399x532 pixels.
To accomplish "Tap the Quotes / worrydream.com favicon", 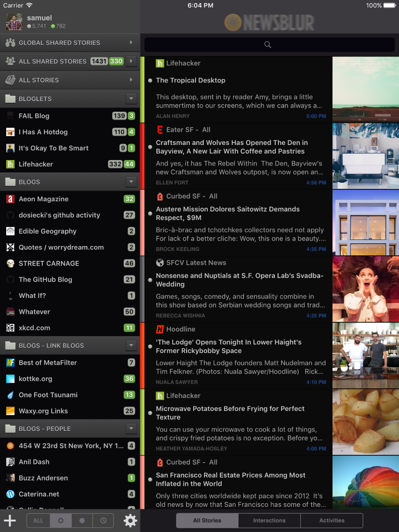I will tap(10, 247).
